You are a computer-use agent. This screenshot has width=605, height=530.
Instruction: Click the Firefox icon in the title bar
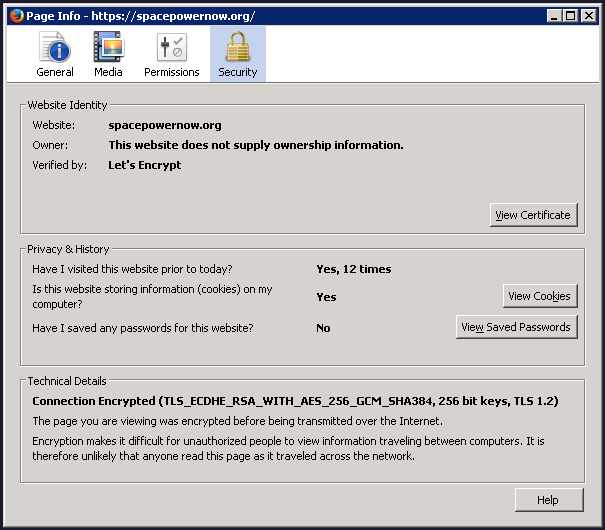(x=14, y=15)
